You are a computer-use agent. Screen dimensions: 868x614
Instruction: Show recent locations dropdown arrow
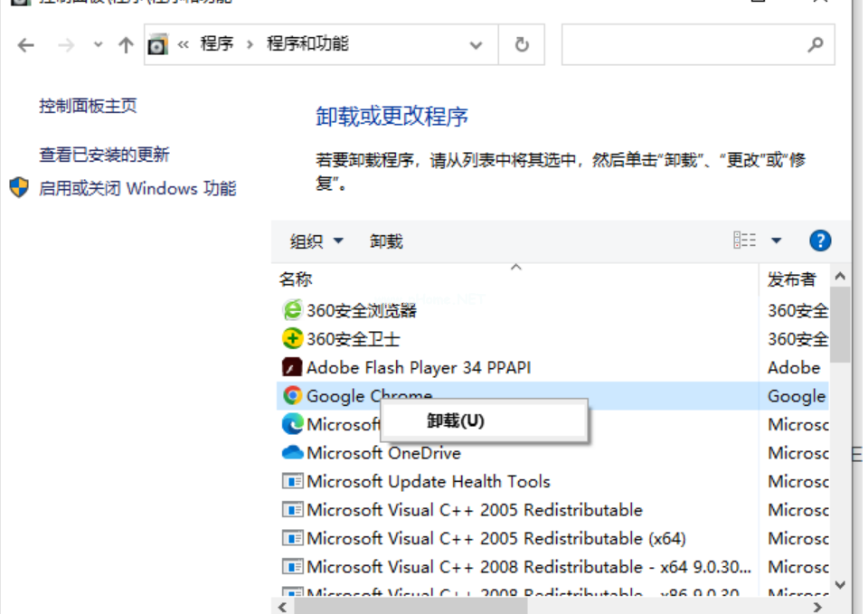tap(98, 45)
